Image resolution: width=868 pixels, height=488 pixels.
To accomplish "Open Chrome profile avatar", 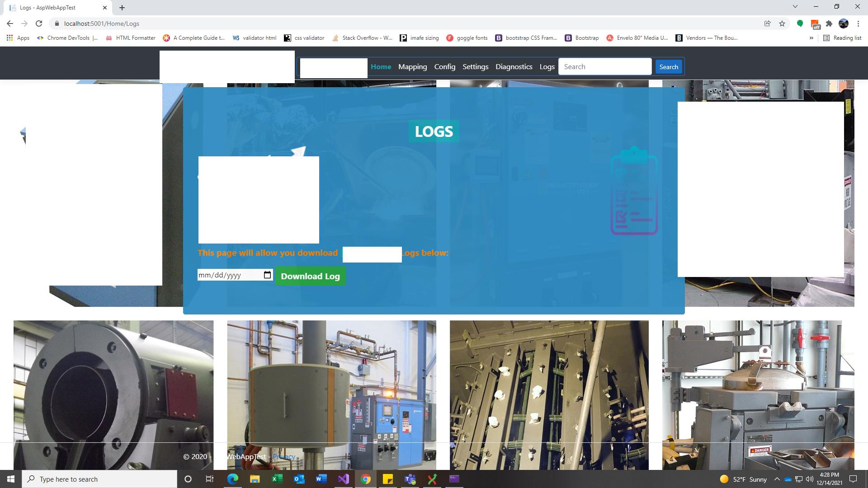I will [x=844, y=23].
